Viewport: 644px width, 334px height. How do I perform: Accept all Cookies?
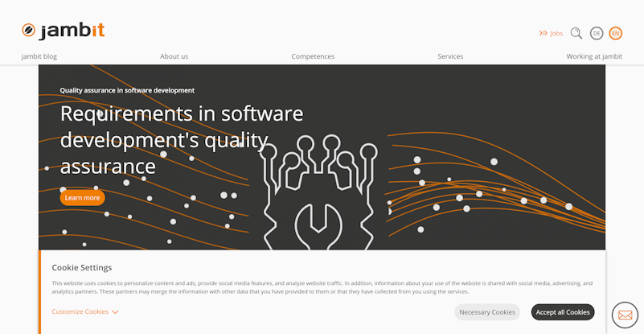coord(563,312)
